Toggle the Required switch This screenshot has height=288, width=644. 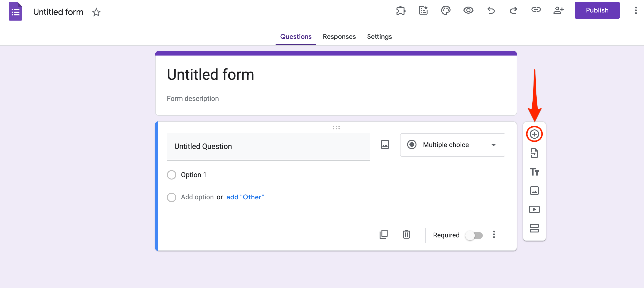click(474, 235)
